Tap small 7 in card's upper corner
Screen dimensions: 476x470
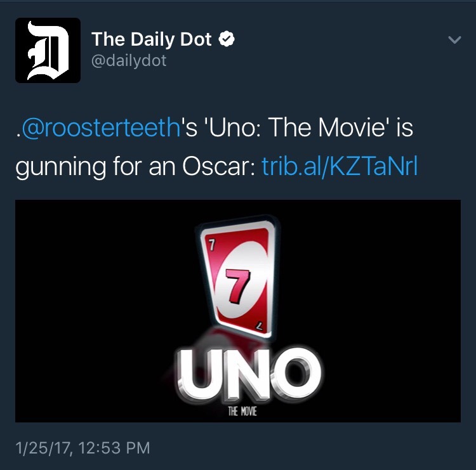[x=212, y=245]
